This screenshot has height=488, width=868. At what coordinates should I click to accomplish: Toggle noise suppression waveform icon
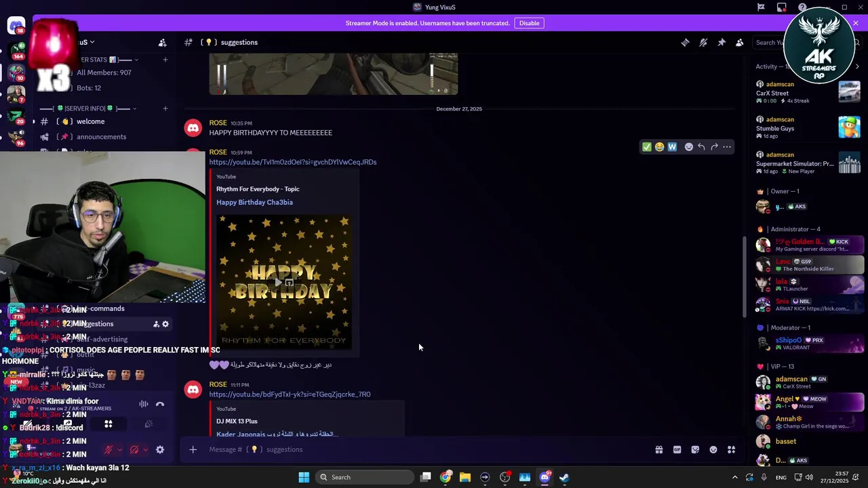point(144,404)
